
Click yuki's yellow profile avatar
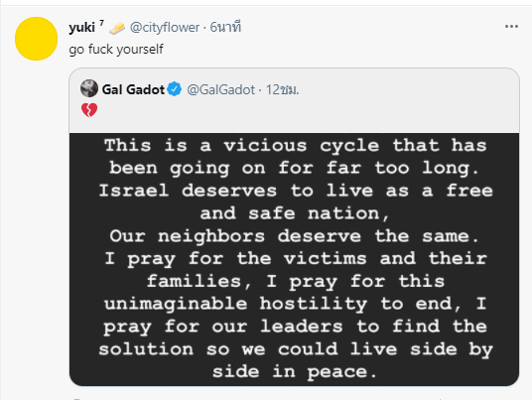click(37, 39)
